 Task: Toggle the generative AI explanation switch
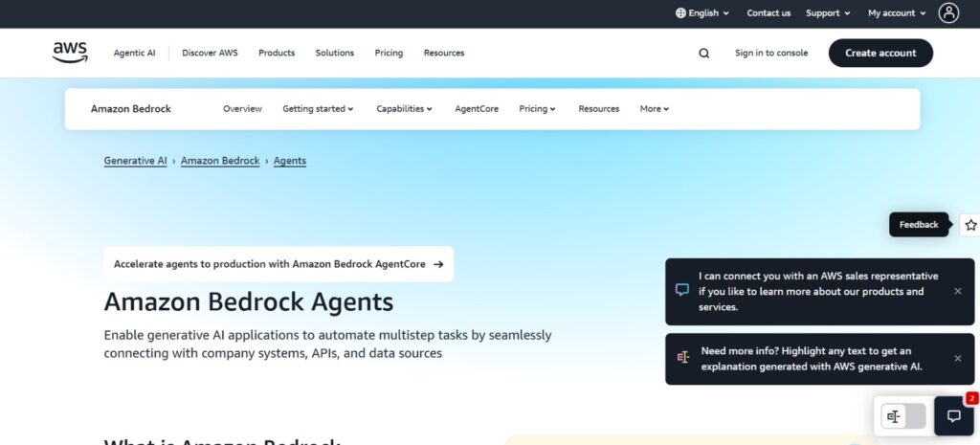903,416
